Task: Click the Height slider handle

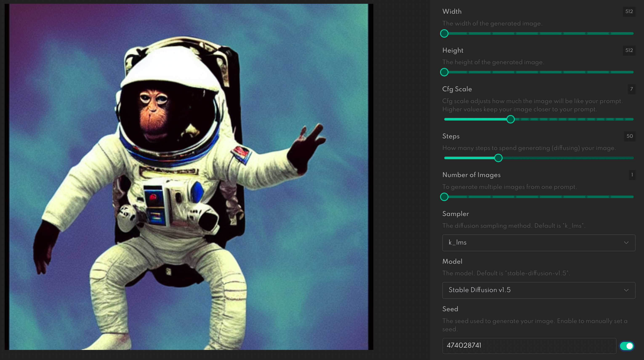Action: pyautogui.click(x=444, y=72)
